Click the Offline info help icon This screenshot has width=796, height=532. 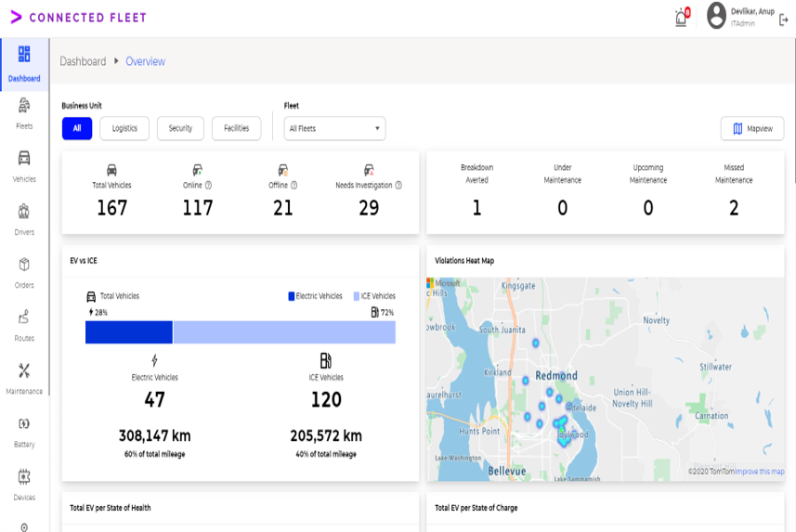coord(294,186)
